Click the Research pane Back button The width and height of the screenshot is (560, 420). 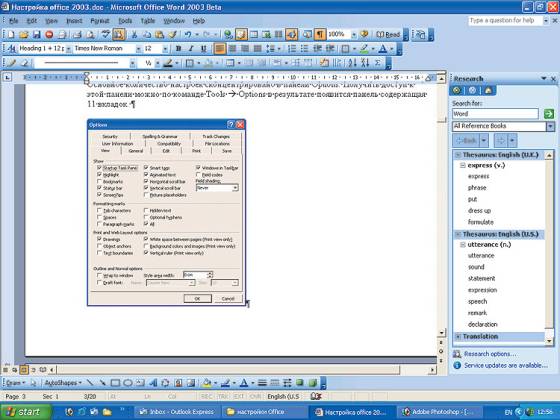coord(466,140)
